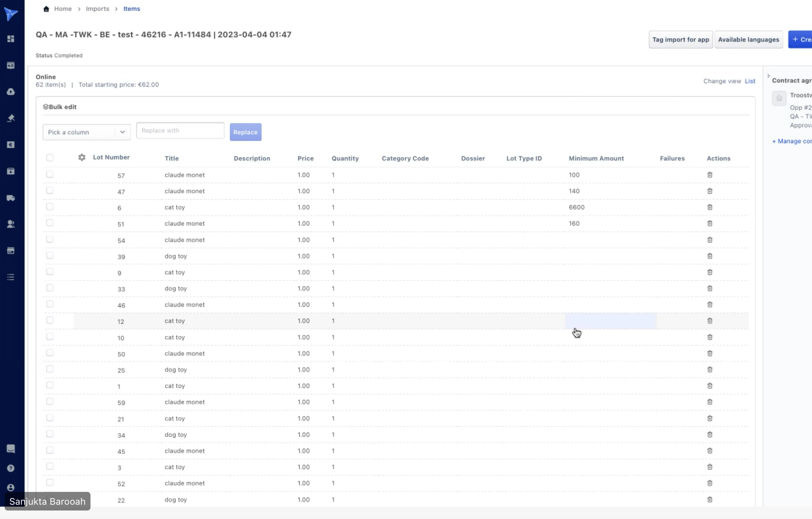The image size is (812, 519).
Task: Delete lot 57 with trash icon
Action: (x=710, y=175)
